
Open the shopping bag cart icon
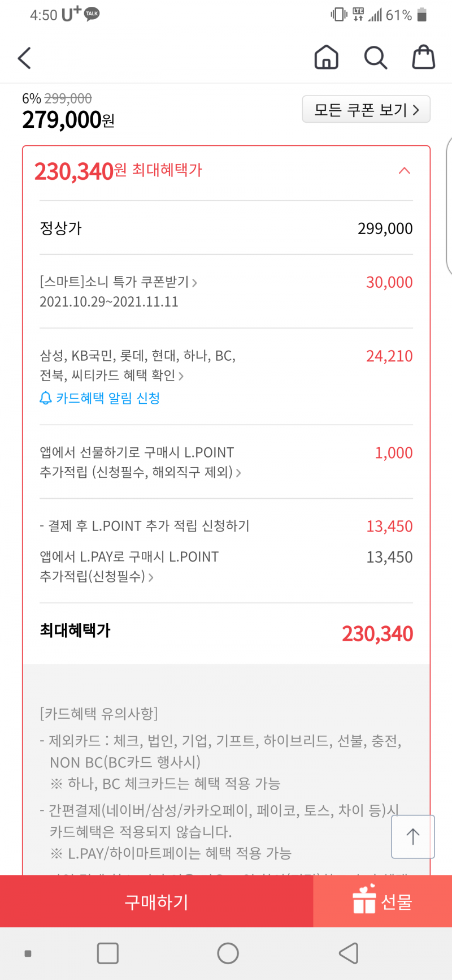[x=423, y=57]
